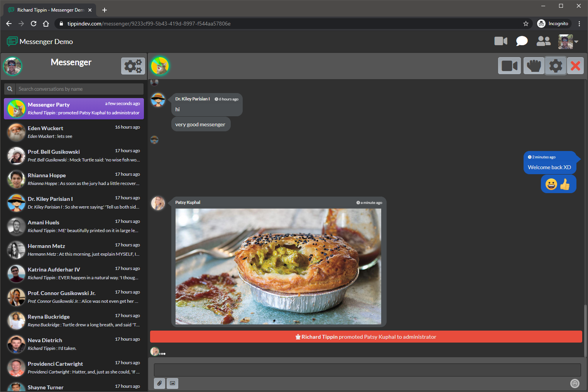The image size is (588, 392).
Task: Open the chat bubble icon in the navbar
Action: (x=522, y=41)
